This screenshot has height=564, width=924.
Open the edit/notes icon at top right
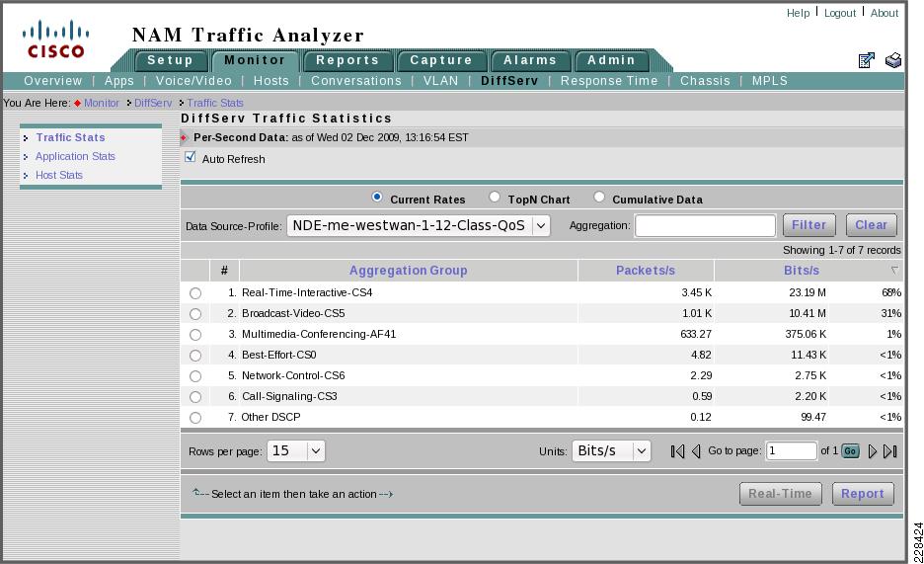tap(867, 60)
